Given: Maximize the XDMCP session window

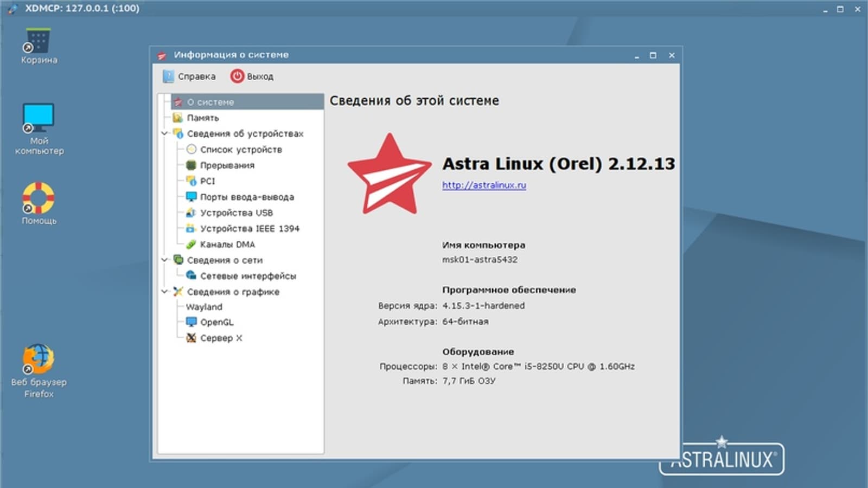Looking at the screenshot, I should click(x=840, y=9).
